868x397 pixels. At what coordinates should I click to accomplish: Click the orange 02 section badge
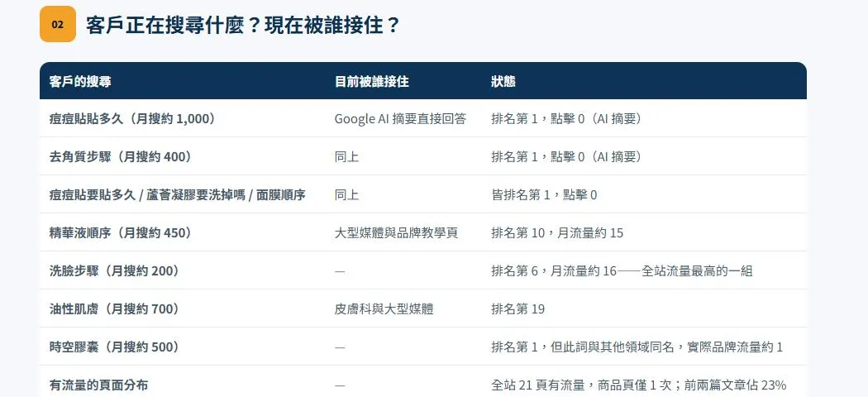pyautogui.click(x=58, y=24)
